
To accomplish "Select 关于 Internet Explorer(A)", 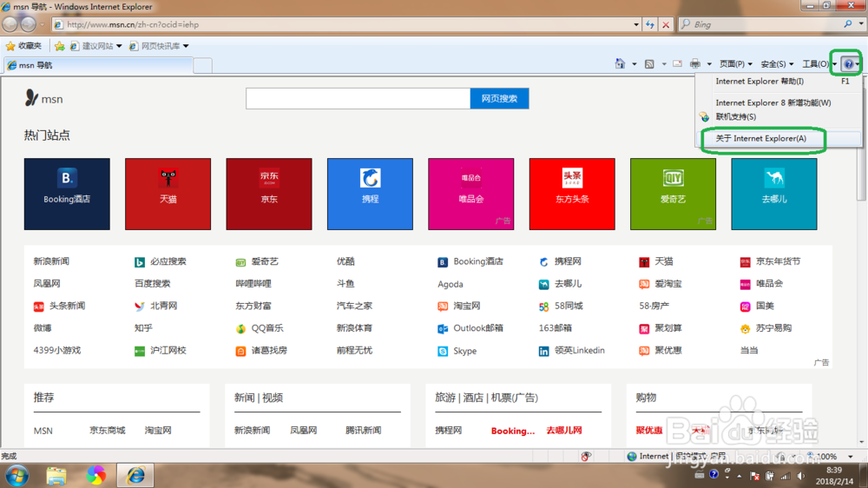I will [x=779, y=138].
